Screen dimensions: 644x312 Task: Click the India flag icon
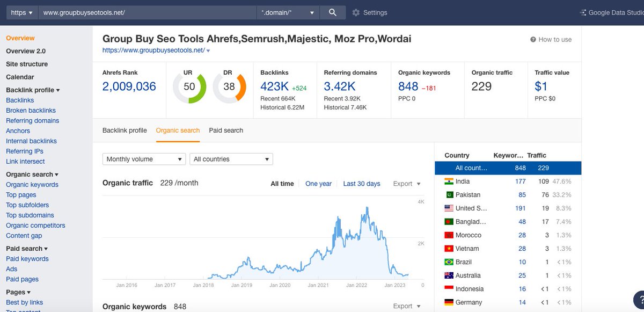coord(449,182)
